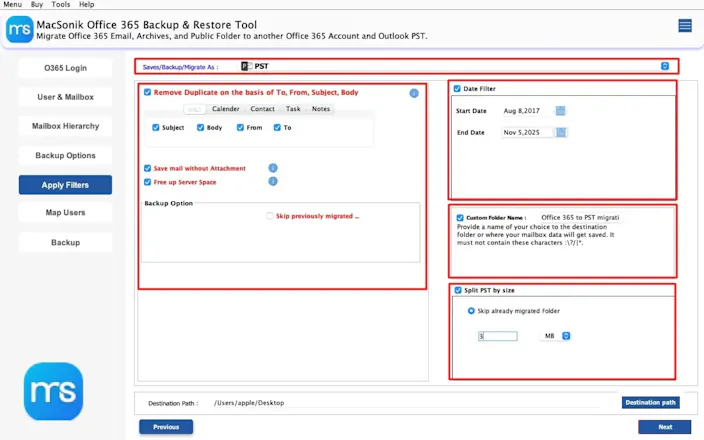Switch to the Calender tab
This screenshot has height=440, width=704.
(226, 109)
